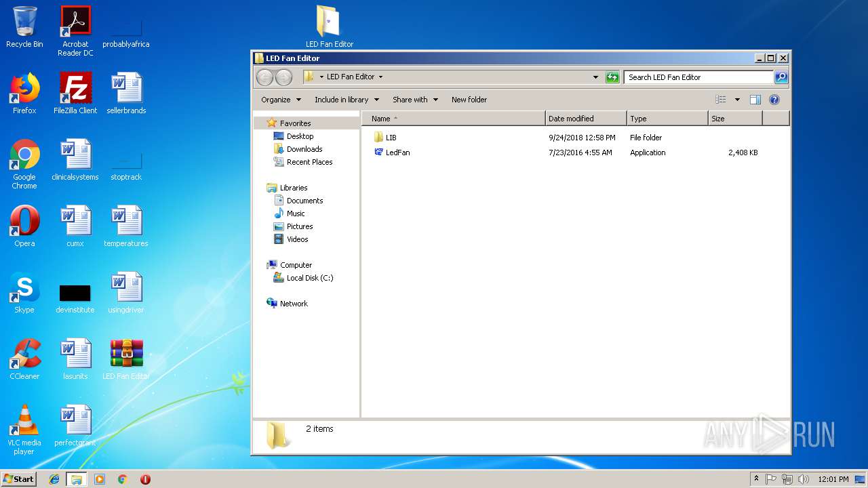Open the Pictures library
This screenshot has height=488, width=868.
pos(300,226)
